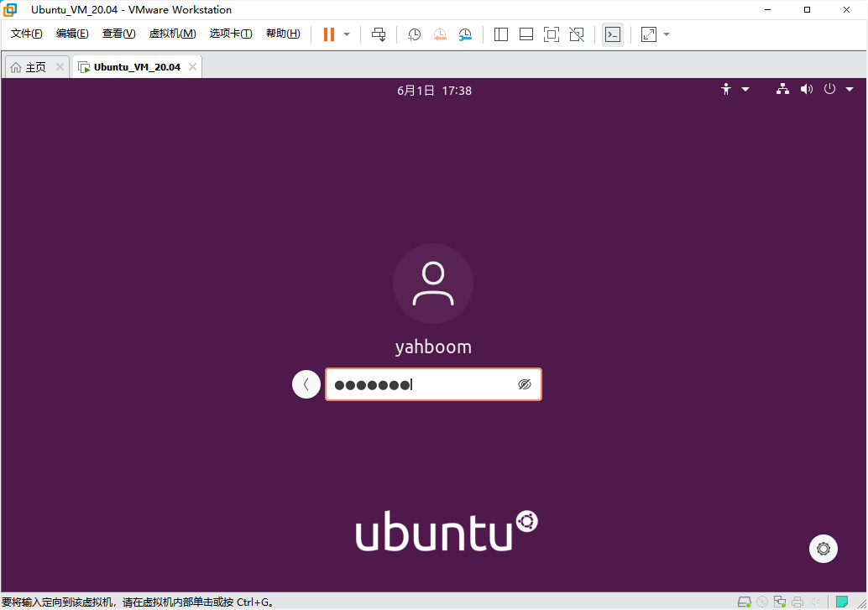The height and width of the screenshot is (610, 868).
Task: Open the 选项卡(T) menu
Action: pos(231,34)
